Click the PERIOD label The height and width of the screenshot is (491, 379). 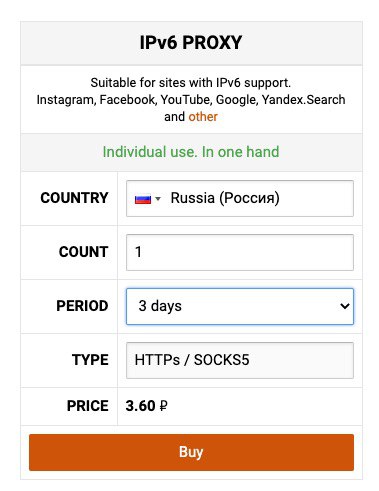tap(82, 306)
